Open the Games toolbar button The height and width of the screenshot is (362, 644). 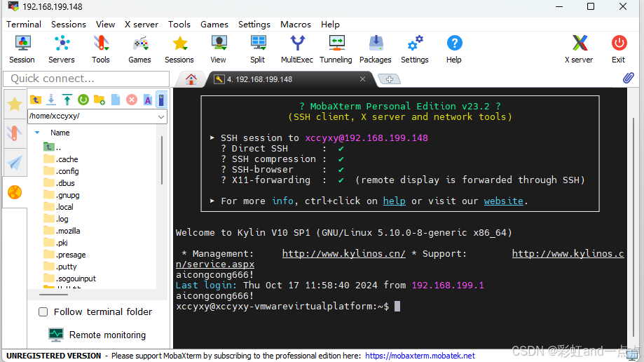tap(139, 49)
